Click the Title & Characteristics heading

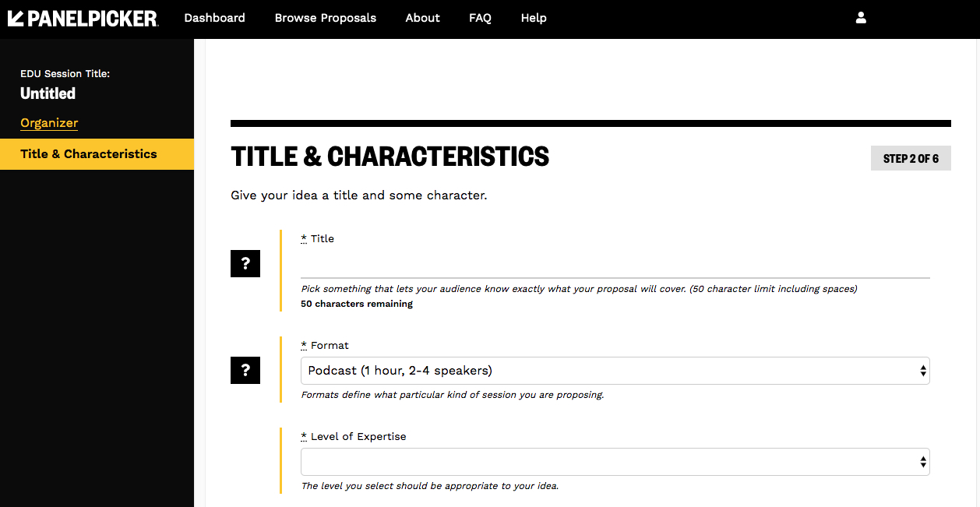[x=390, y=157]
